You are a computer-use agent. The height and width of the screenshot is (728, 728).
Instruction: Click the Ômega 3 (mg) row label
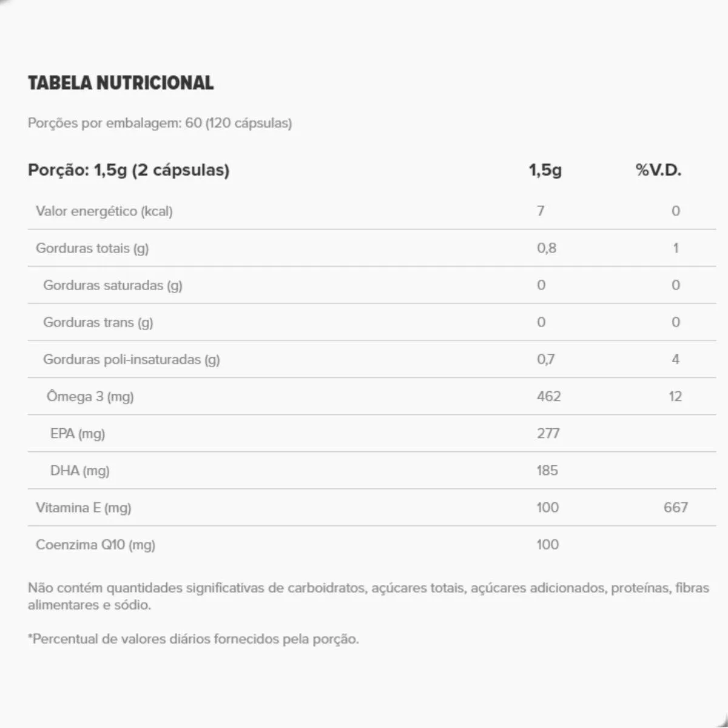(90, 397)
